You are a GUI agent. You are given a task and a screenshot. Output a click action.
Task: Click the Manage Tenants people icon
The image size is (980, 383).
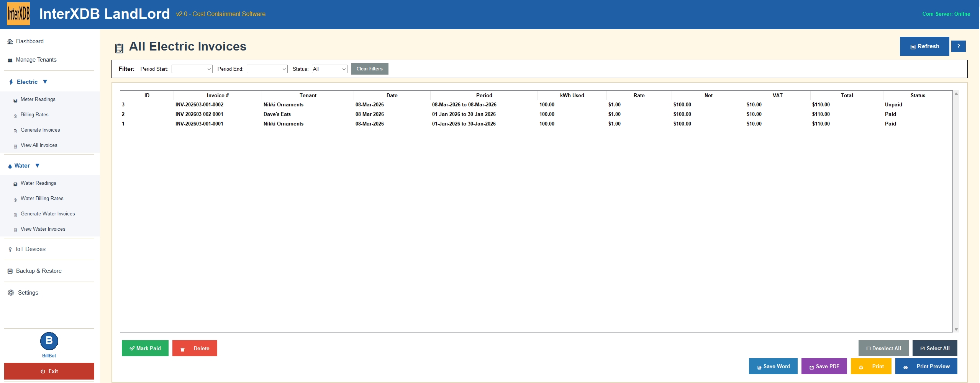10,60
